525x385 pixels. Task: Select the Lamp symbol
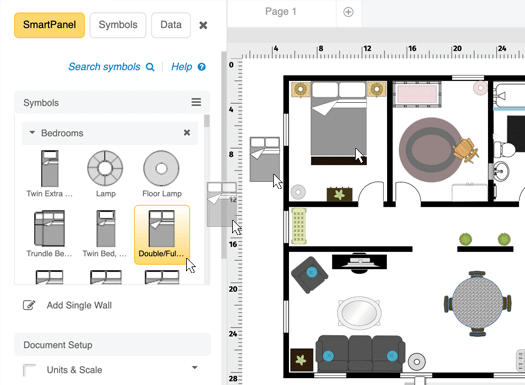coord(105,174)
